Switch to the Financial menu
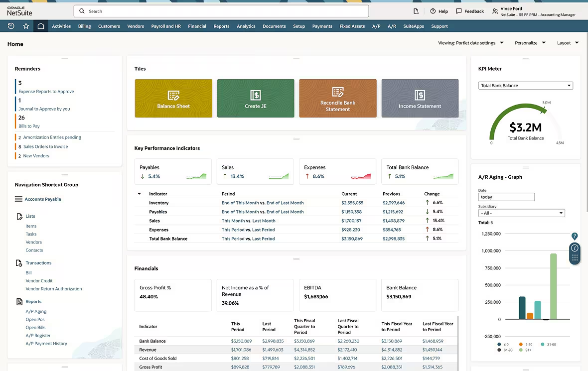 [197, 26]
